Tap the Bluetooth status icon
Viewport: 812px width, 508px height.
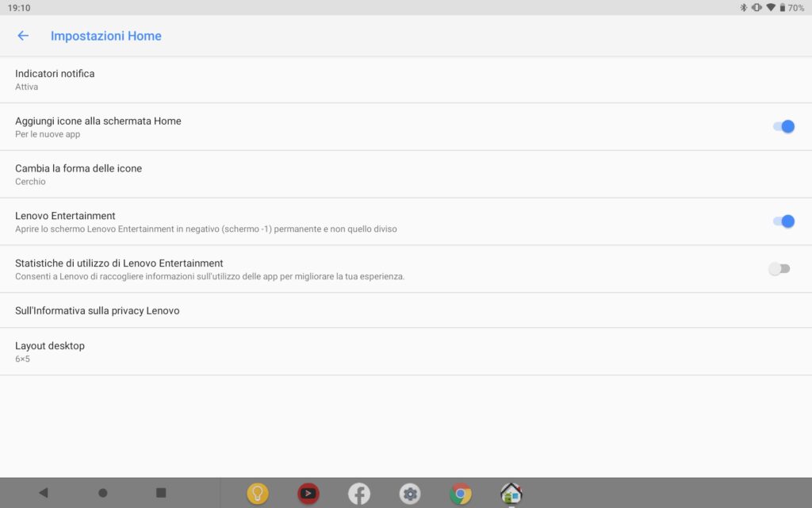(x=744, y=8)
